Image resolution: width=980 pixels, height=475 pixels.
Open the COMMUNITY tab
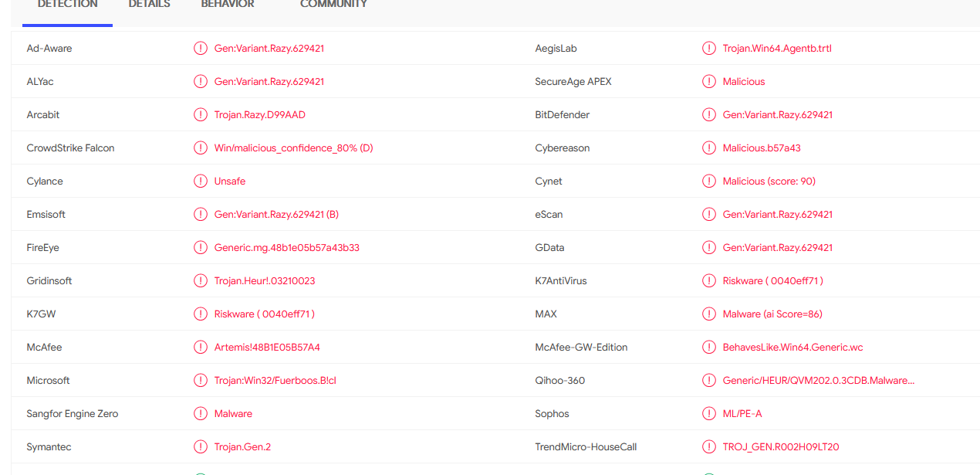(333, 5)
